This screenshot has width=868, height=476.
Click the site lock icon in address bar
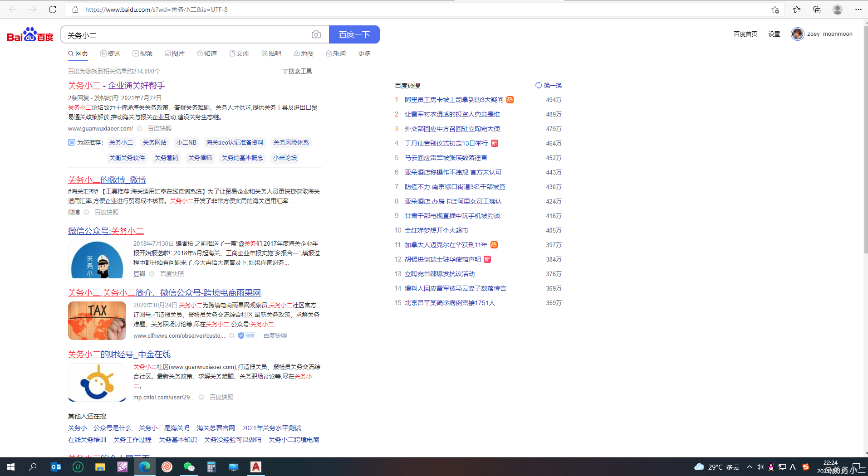tap(75, 10)
